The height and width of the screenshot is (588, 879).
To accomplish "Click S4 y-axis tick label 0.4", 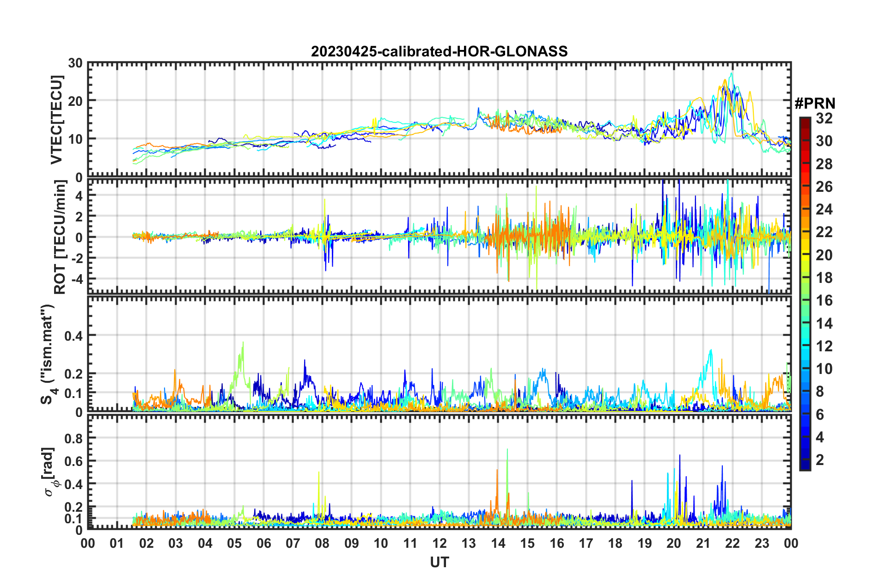I will 73,336.
